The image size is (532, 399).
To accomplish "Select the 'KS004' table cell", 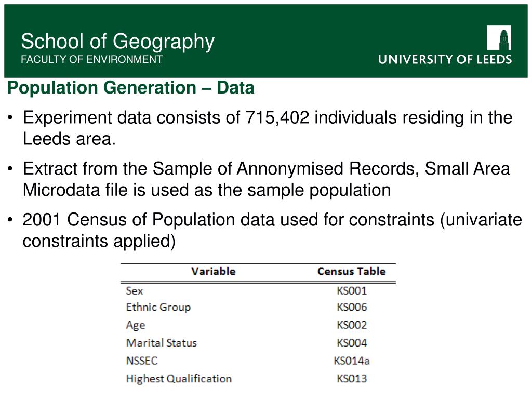I will tap(352, 343).
